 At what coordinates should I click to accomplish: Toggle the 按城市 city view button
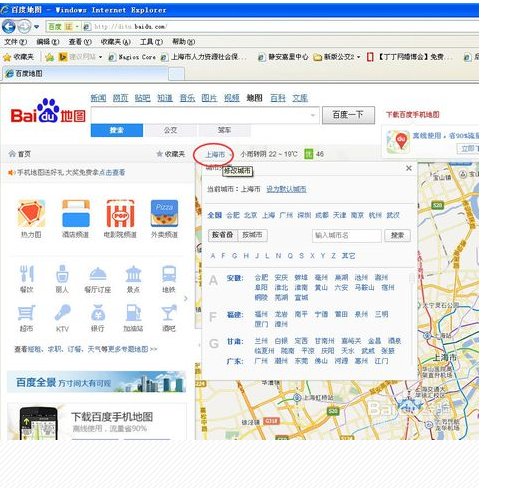coord(252,235)
